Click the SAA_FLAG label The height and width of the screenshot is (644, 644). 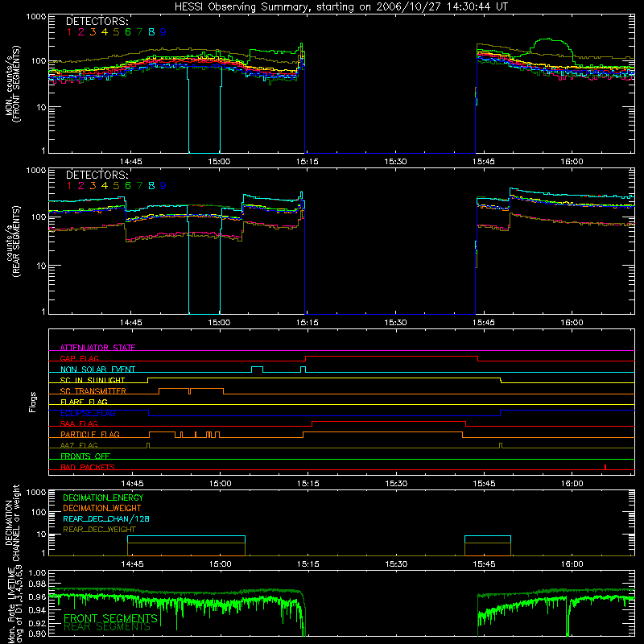click(x=79, y=423)
